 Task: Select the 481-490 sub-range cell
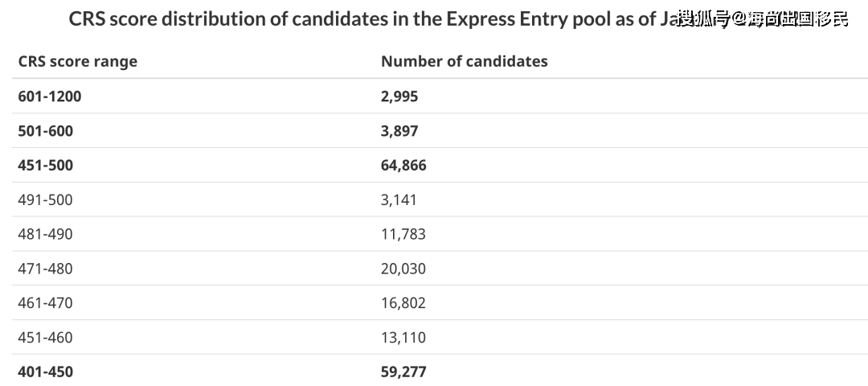coord(45,234)
